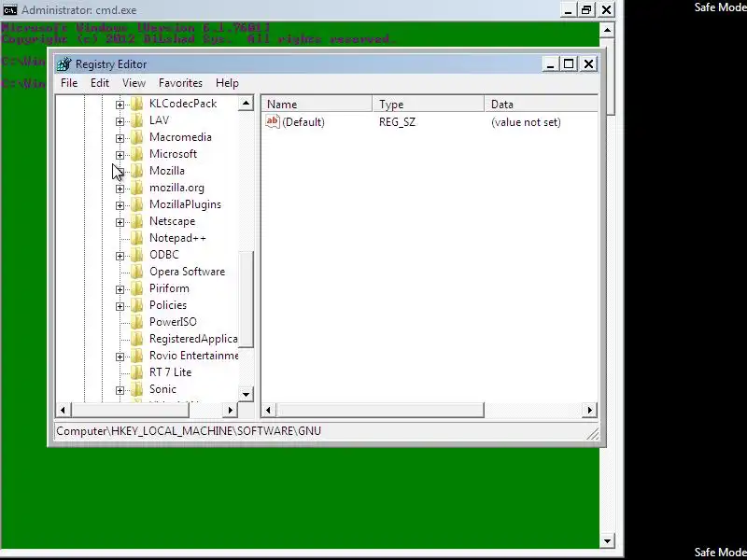The width and height of the screenshot is (747, 560).
Task: Maximize the Registry Editor window
Action: (569, 63)
